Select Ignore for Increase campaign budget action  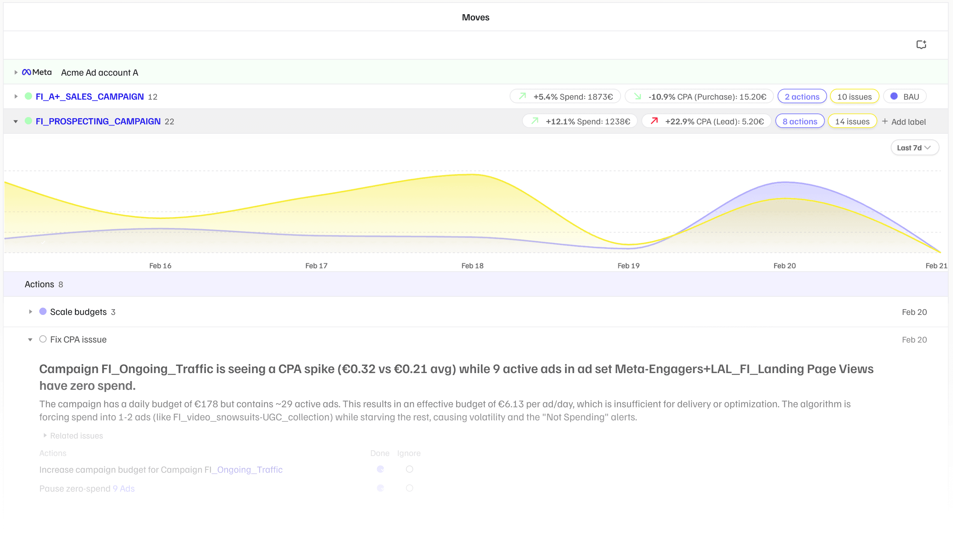tap(409, 469)
